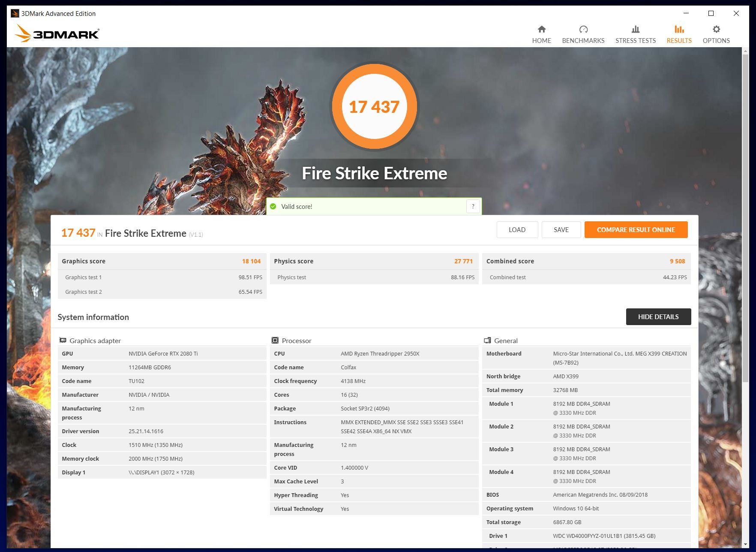Click CPU name AMD Ryzen Threadripper 2950X
Image resolution: width=756 pixels, height=552 pixels.
click(380, 354)
